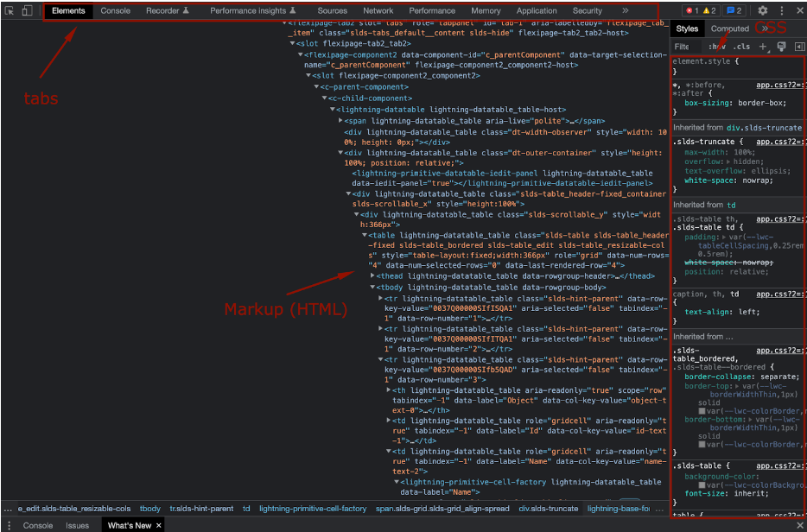Open the Performance insights tab
807x532 pixels.
tap(252, 11)
